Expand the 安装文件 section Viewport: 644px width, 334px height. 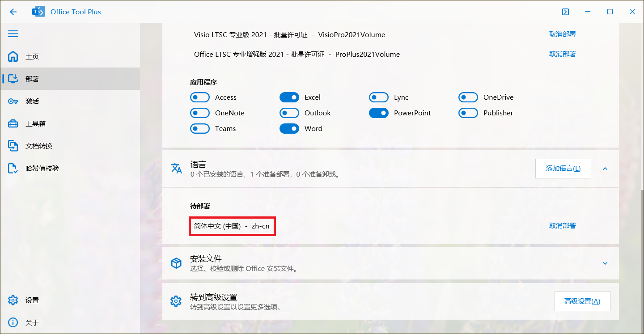tap(605, 263)
